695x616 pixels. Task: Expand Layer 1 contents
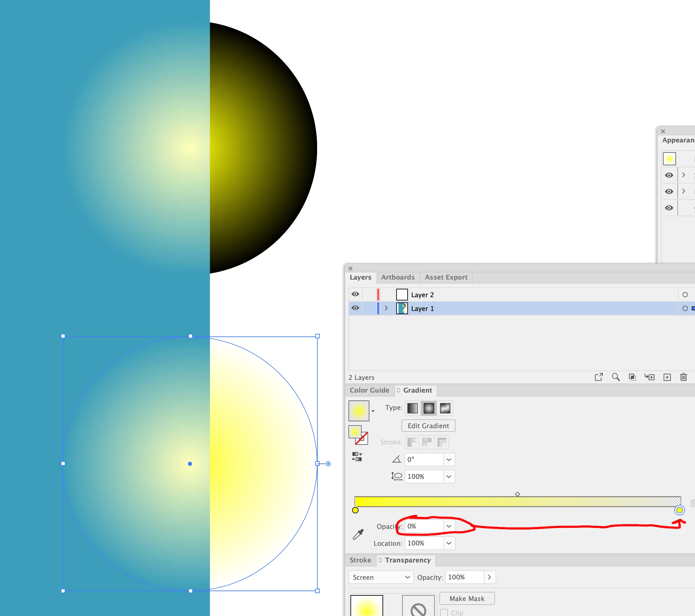[386, 308]
